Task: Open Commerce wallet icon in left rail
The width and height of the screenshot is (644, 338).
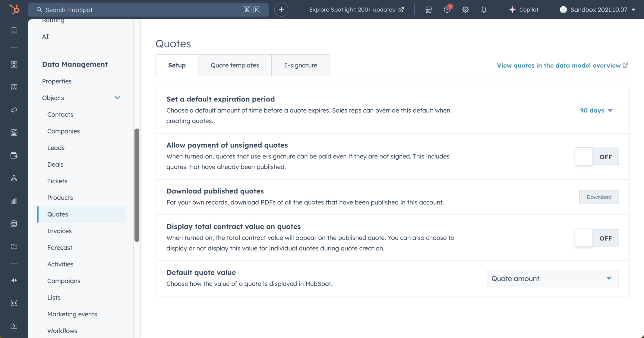Action: pos(14,155)
